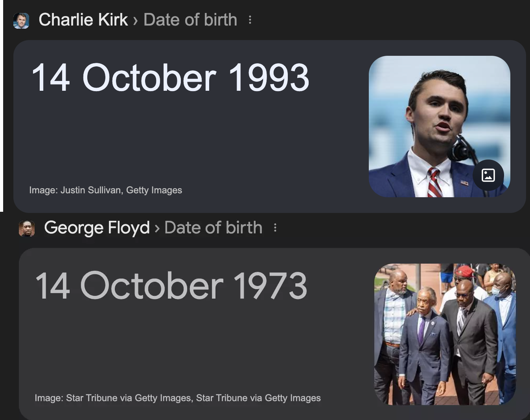Viewport: 530px width, 420px height.
Task: Open three-dot menu beside Charlie Kirk's date of birth
Action: pyautogui.click(x=250, y=20)
